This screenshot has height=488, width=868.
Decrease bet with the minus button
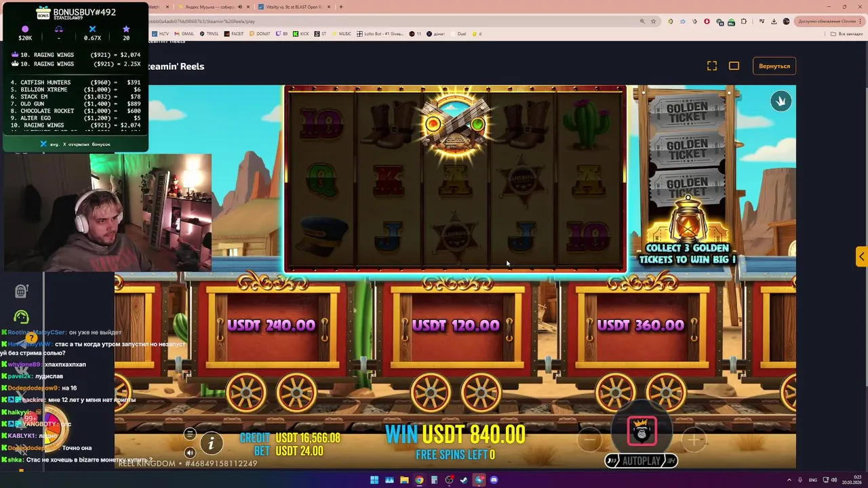[x=589, y=440]
